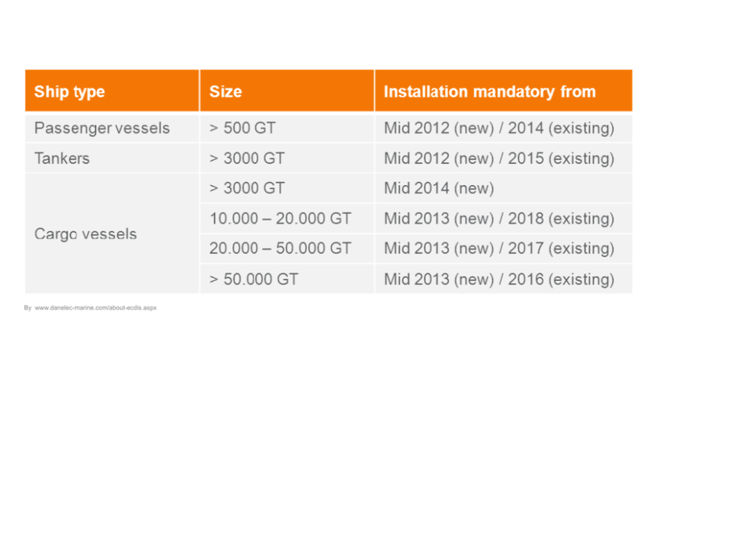Viewport: 756px width, 534px height.
Task: Select the 'Passenger vessels' cell
Action: [x=102, y=128]
